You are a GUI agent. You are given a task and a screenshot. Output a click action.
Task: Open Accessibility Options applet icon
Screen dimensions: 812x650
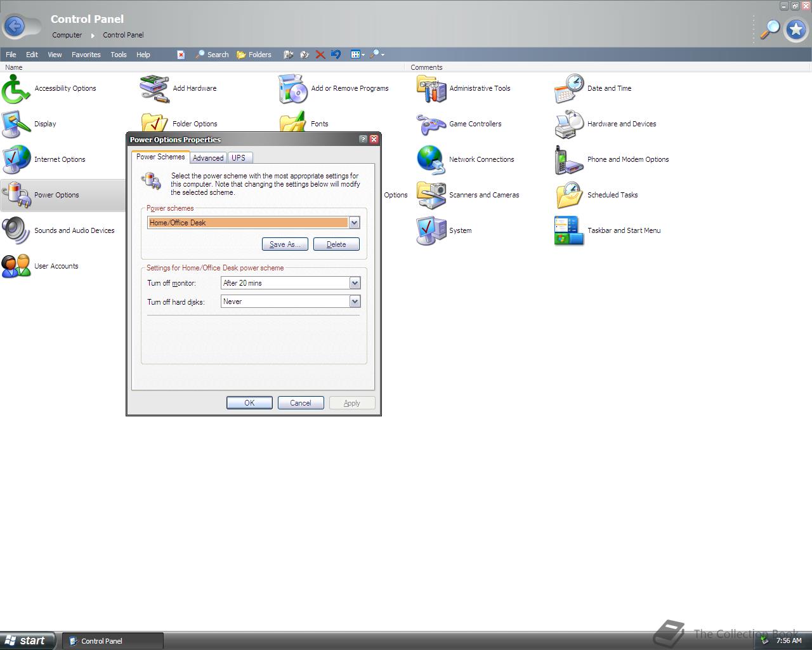pyautogui.click(x=16, y=88)
